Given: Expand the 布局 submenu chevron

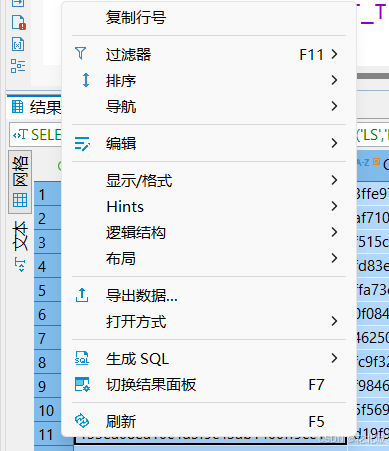Looking at the screenshot, I should (334, 258).
